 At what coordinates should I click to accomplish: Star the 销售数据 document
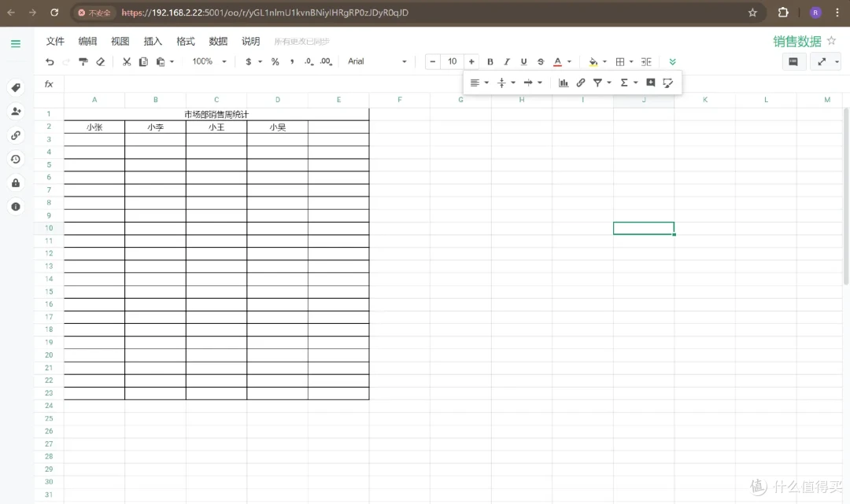point(832,41)
